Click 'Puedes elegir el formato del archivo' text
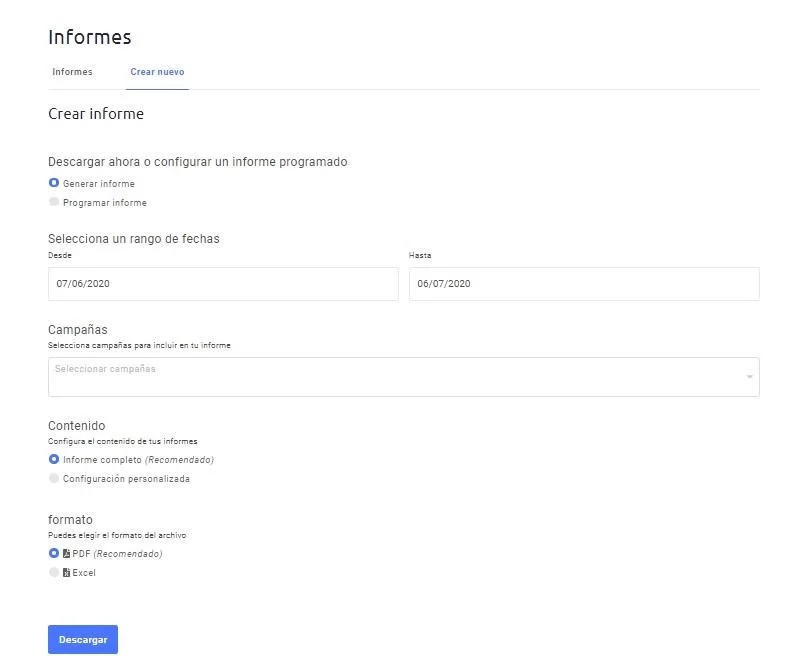The image size is (798, 670). click(117, 535)
